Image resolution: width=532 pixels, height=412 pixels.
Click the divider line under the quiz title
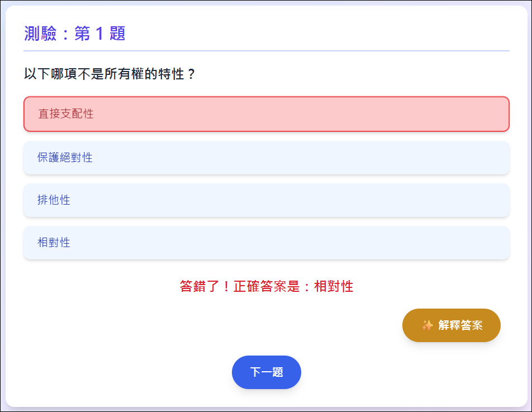[267, 51]
